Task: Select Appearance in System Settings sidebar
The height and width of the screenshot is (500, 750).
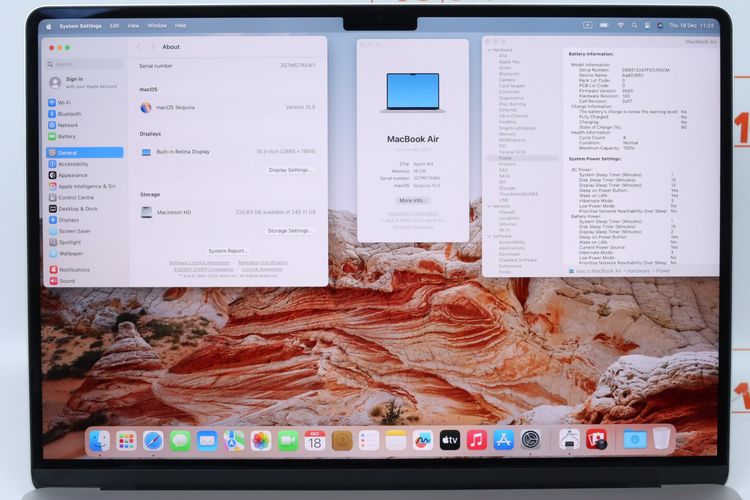Action: coord(85,175)
